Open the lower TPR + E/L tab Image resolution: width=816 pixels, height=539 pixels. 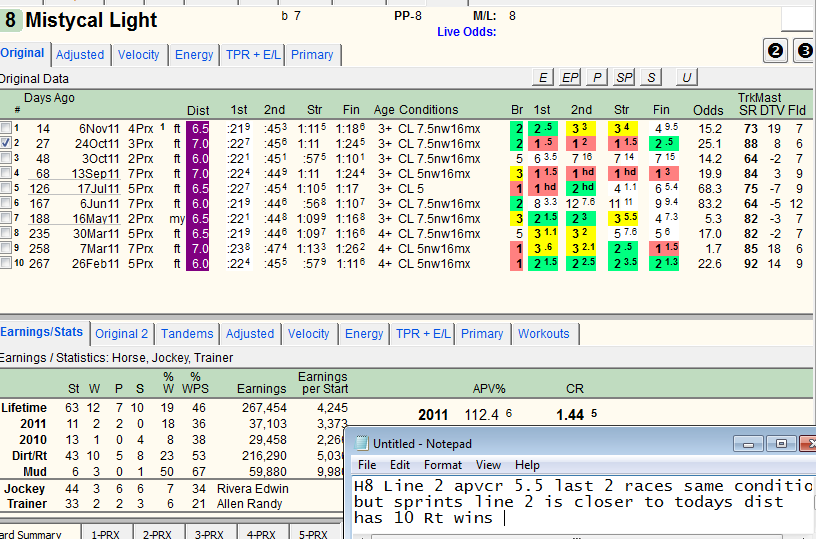[423, 334]
